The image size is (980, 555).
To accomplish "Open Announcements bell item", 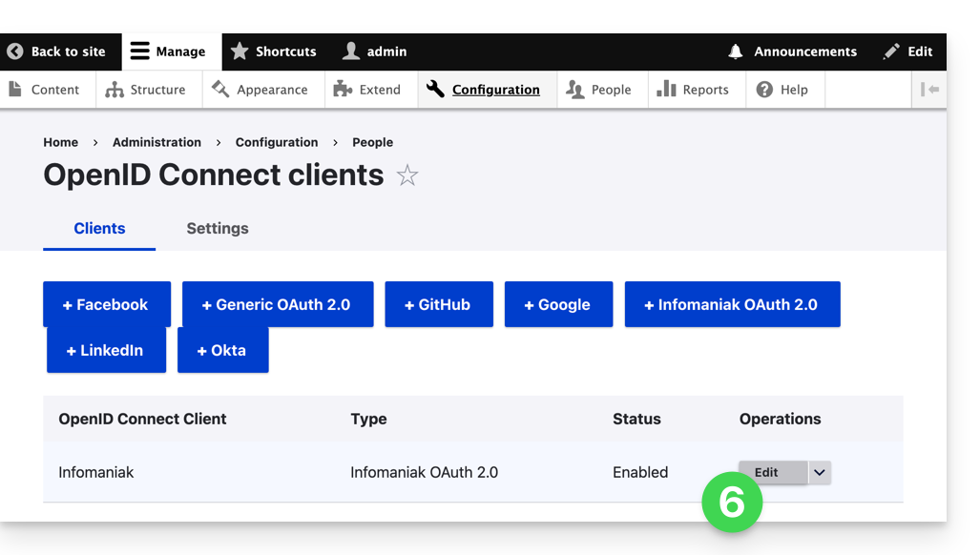I will (x=793, y=51).
